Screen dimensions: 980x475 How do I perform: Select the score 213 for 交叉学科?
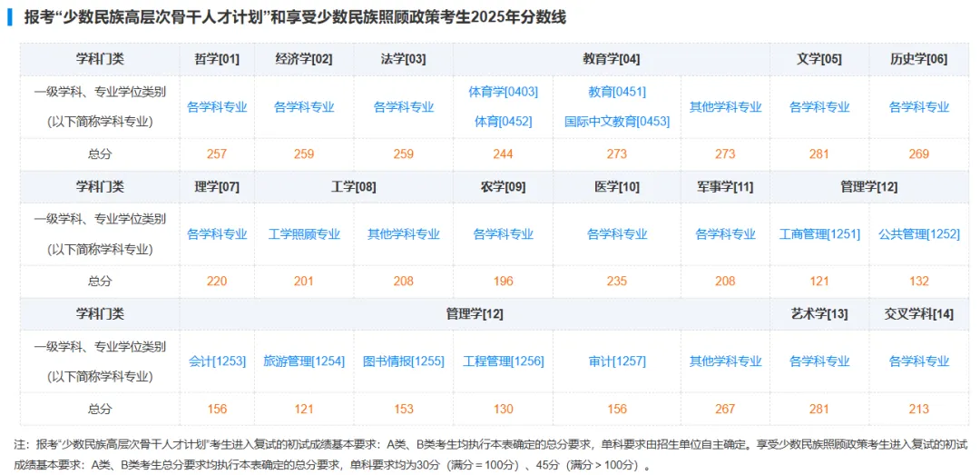918,409
